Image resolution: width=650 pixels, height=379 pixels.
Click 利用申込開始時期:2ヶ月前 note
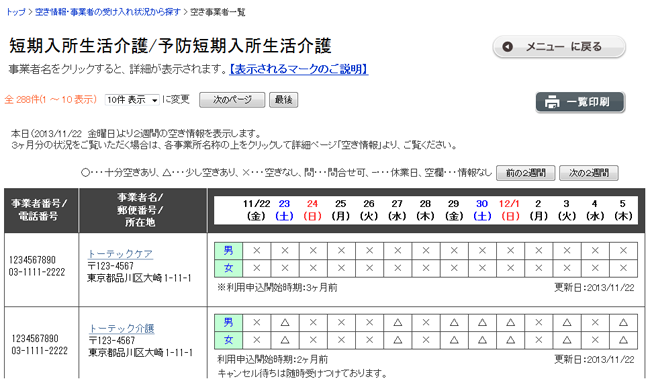tap(273, 359)
